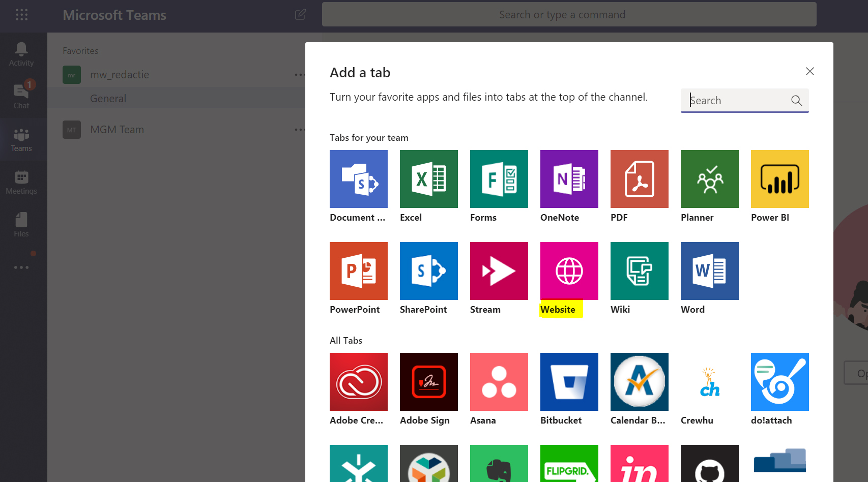
Task: Open the app launcher waffle icon
Action: pyautogui.click(x=22, y=15)
